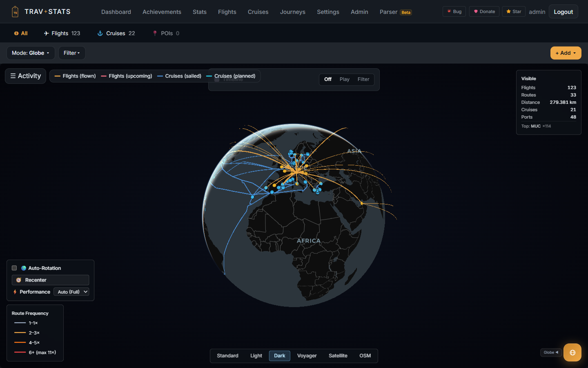
Task: Click the orange globe floating button
Action: pyautogui.click(x=572, y=352)
